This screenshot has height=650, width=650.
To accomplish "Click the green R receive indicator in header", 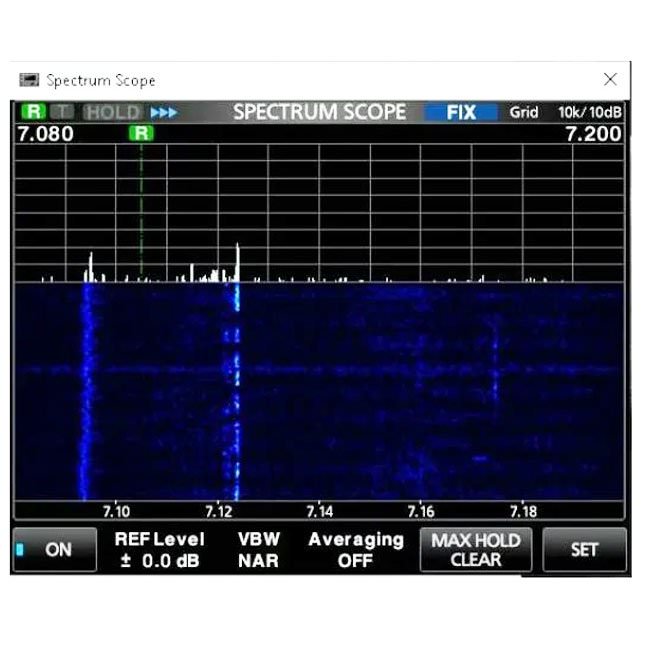I will coord(33,113).
